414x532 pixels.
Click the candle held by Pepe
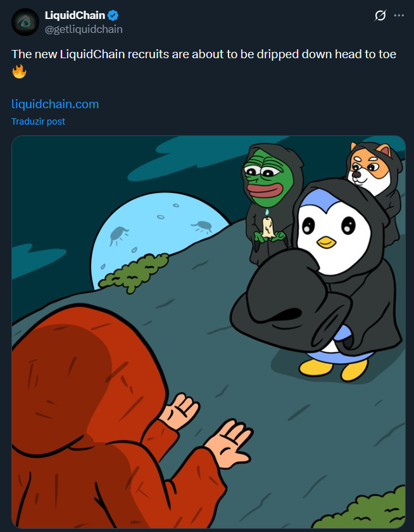[x=268, y=226]
